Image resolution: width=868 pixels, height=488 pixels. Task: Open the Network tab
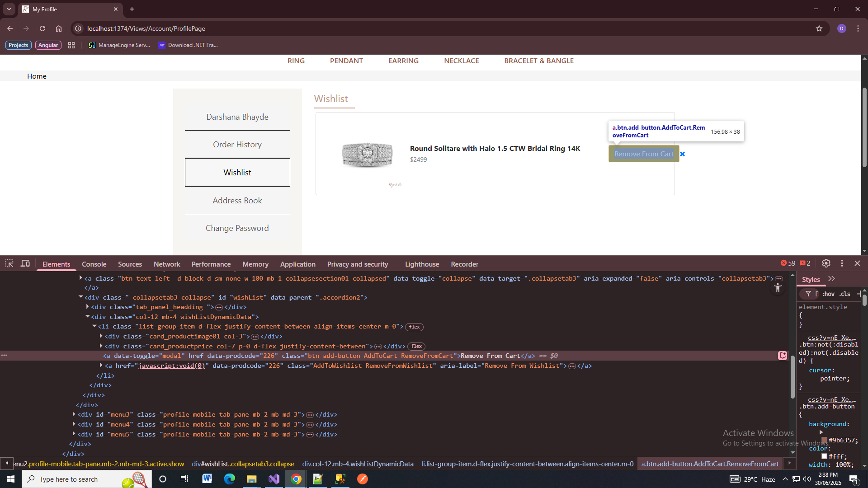(167, 264)
